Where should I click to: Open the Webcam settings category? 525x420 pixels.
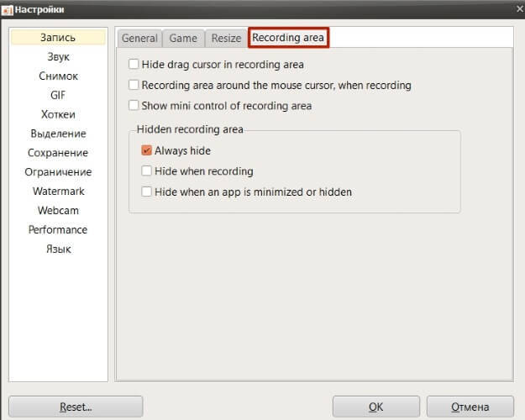(58, 210)
